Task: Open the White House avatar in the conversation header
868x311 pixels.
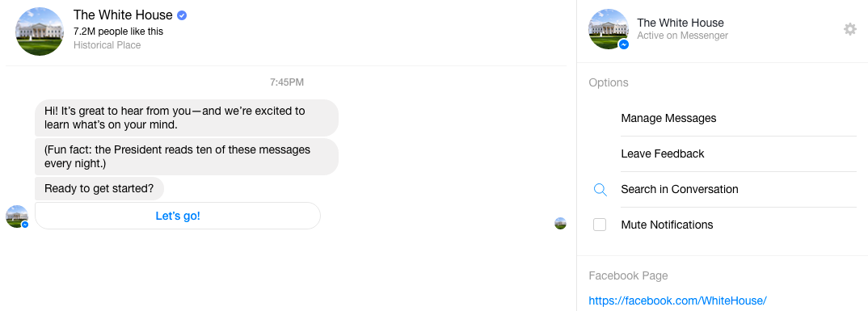Action: coord(40,32)
